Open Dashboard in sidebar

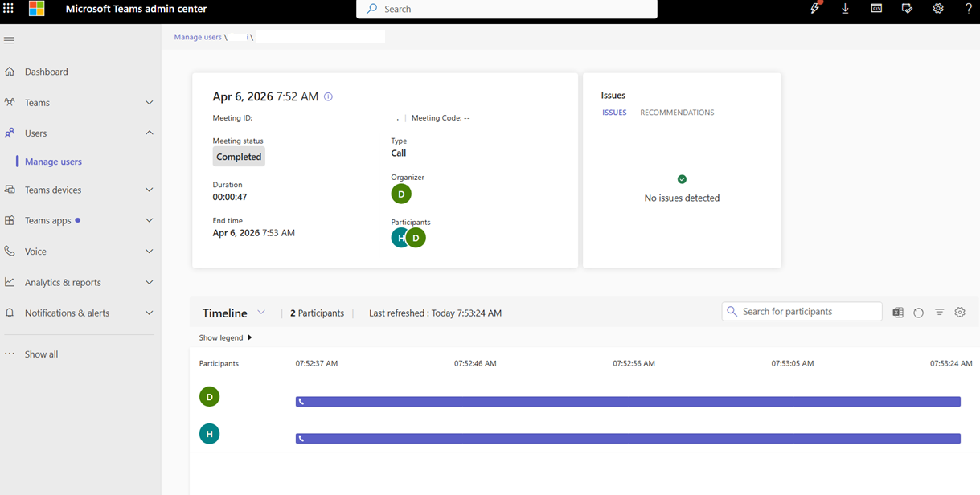(47, 72)
